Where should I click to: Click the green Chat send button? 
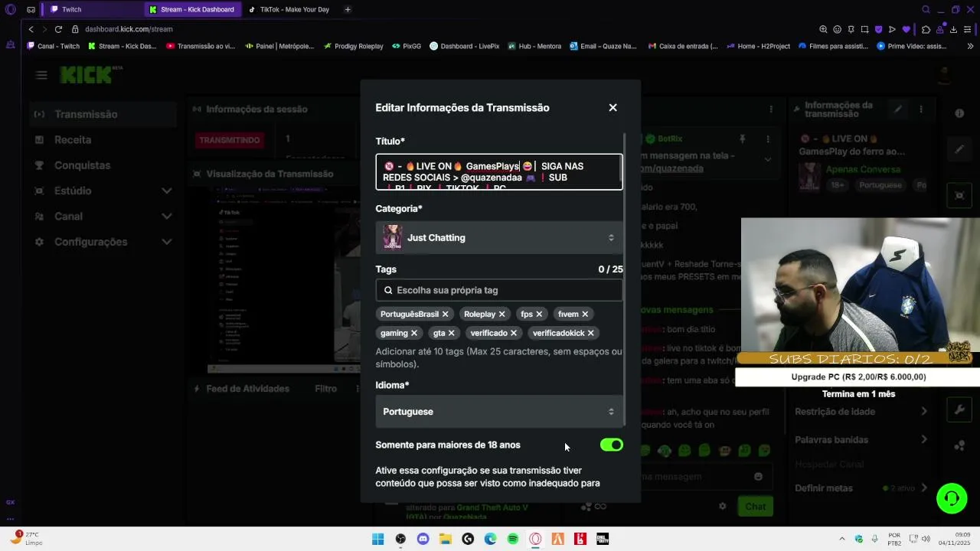click(x=755, y=507)
